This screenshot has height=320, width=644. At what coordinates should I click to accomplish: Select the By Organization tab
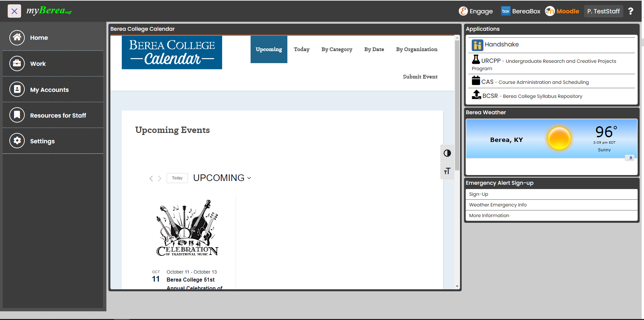pos(417,49)
